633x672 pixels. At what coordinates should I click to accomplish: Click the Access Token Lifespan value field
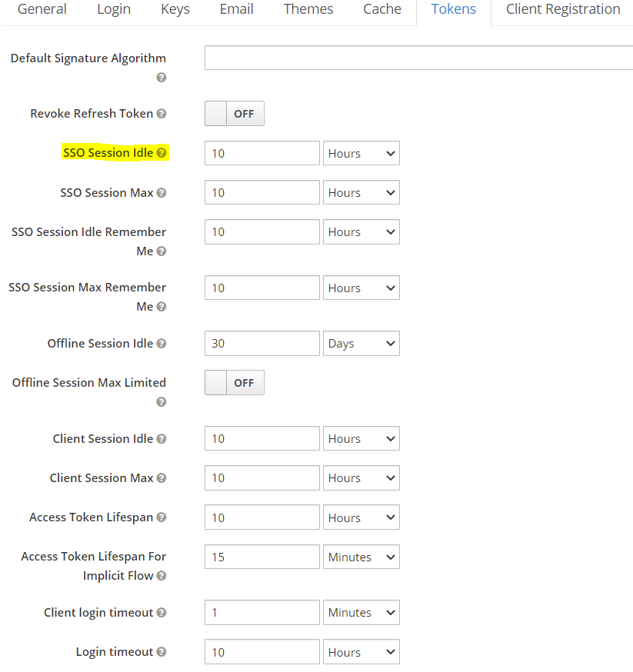pyautogui.click(x=262, y=517)
